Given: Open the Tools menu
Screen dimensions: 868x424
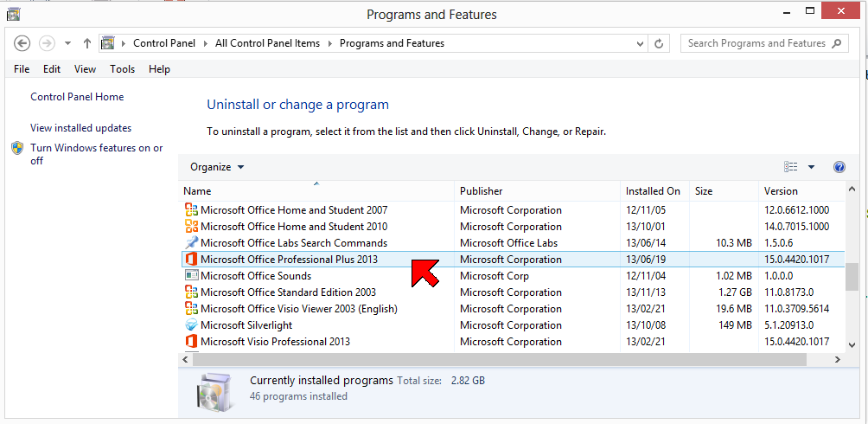Looking at the screenshot, I should coord(123,69).
